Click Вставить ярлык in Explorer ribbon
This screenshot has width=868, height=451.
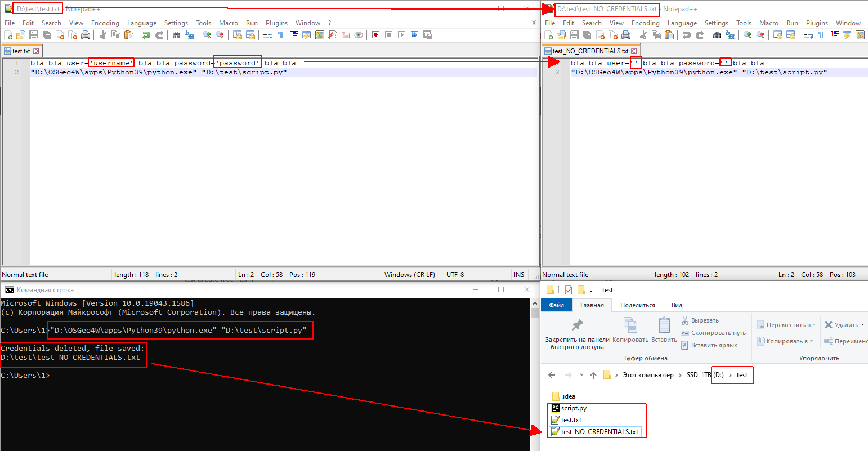click(x=709, y=345)
